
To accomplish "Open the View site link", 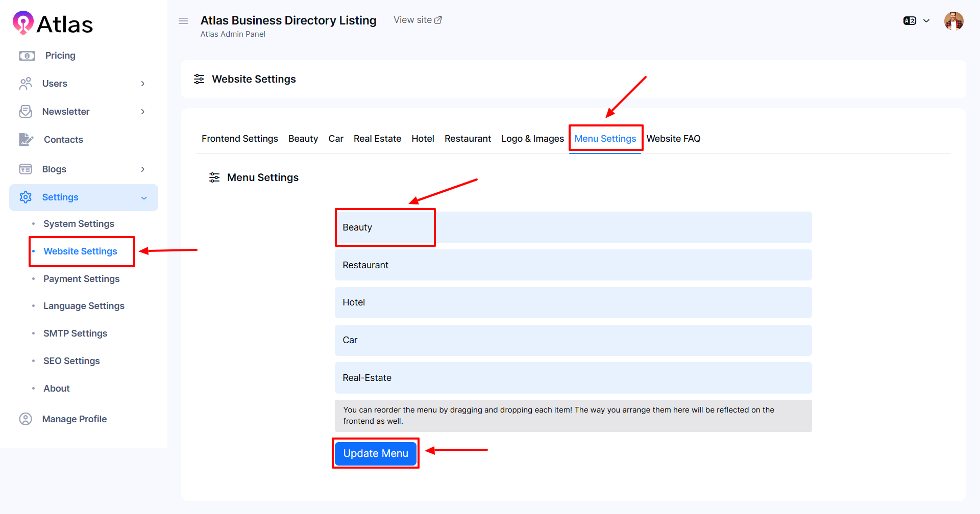I will [418, 20].
